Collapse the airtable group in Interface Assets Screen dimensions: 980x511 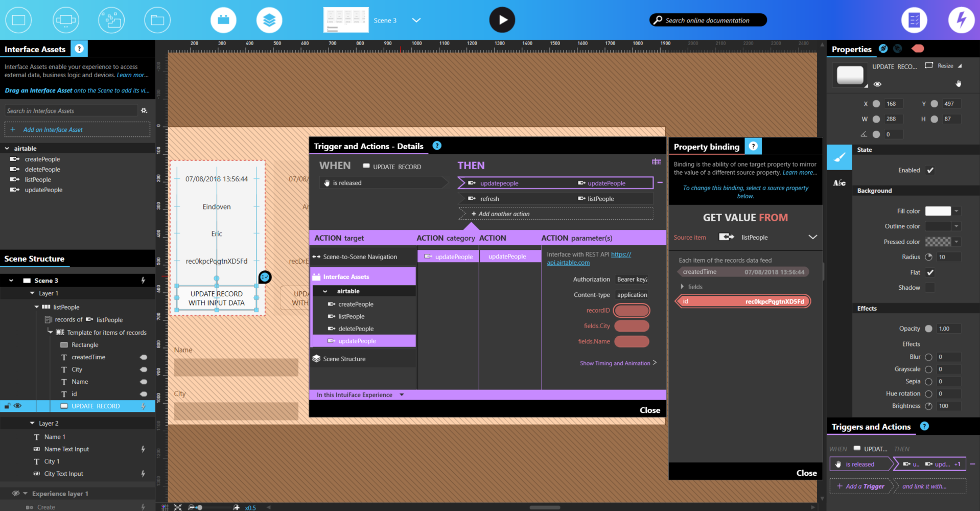7,148
